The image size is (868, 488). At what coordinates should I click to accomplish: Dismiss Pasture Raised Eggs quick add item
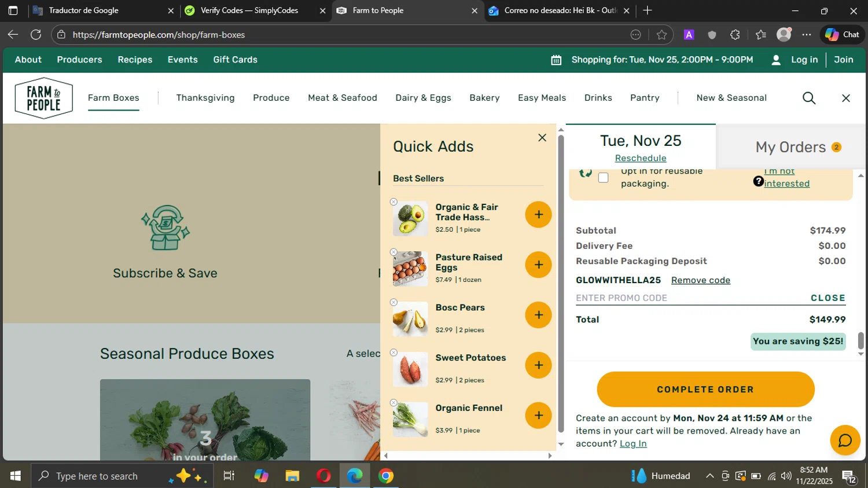pos(393,252)
